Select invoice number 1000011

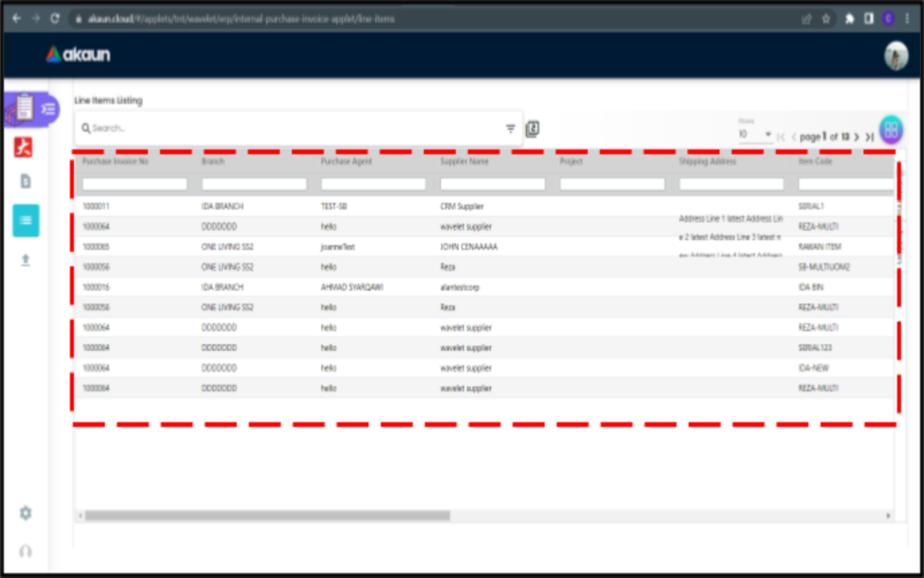click(96, 207)
